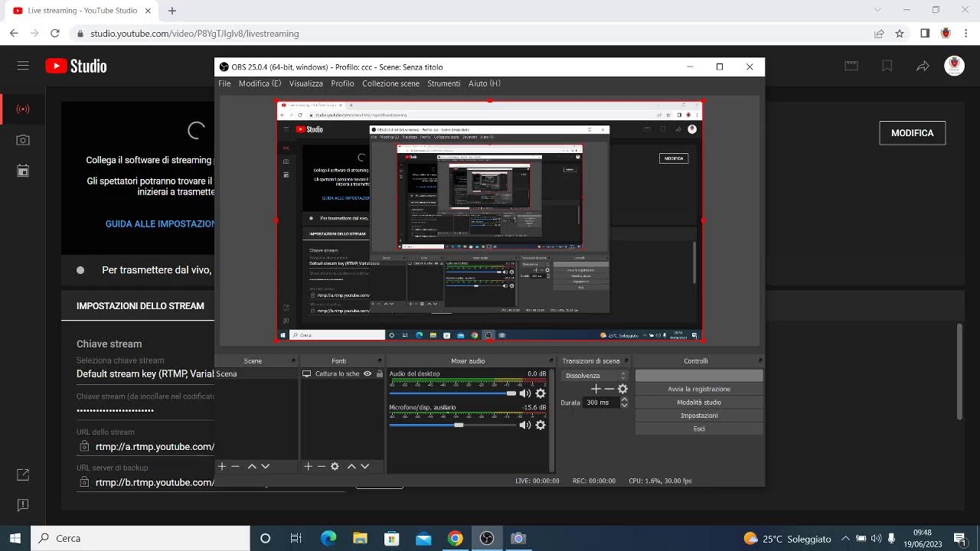Click YouTube Studio page vertical scrollbar

(x=959, y=372)
